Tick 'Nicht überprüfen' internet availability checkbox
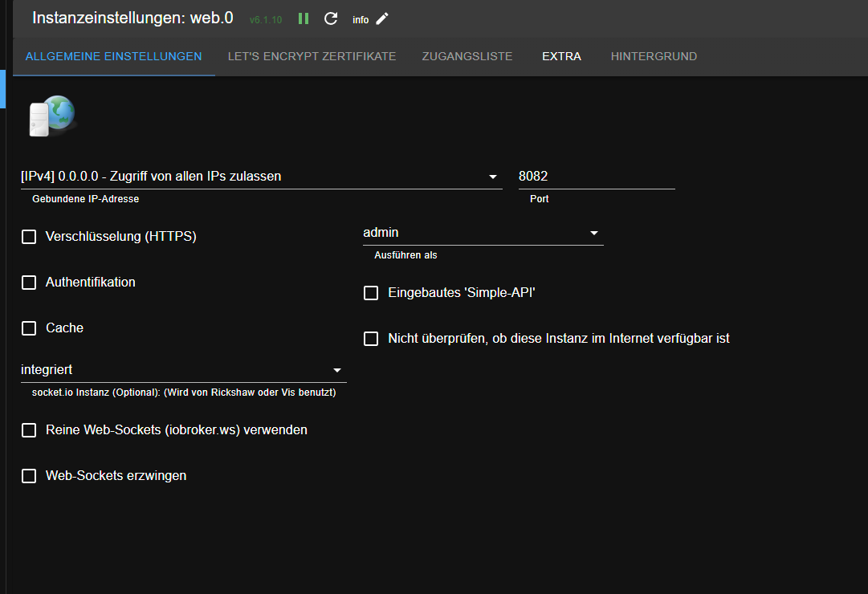 tap(371, 340)
